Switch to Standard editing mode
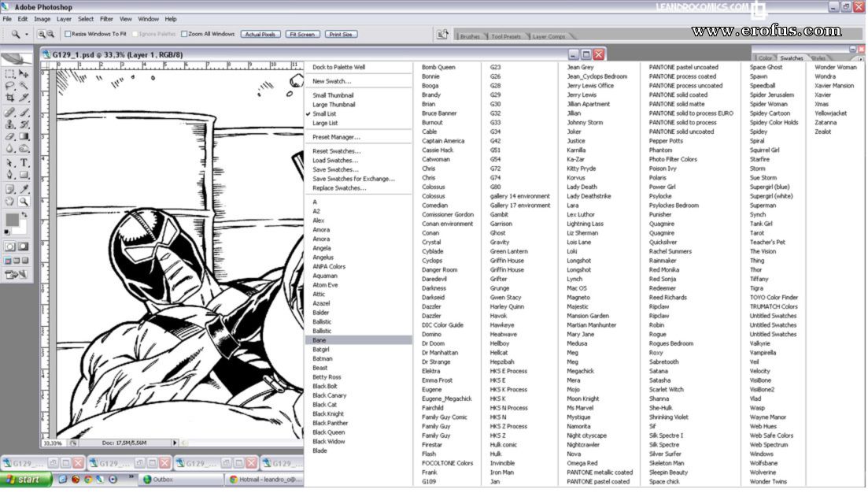This screenshot has height=493, width=868. coord(10,246)
